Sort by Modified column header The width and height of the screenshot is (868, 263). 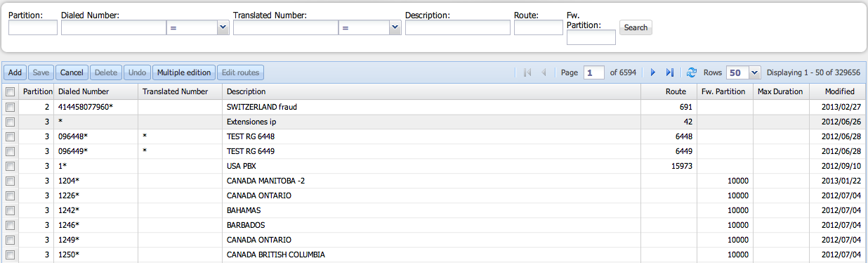(838, 91)
